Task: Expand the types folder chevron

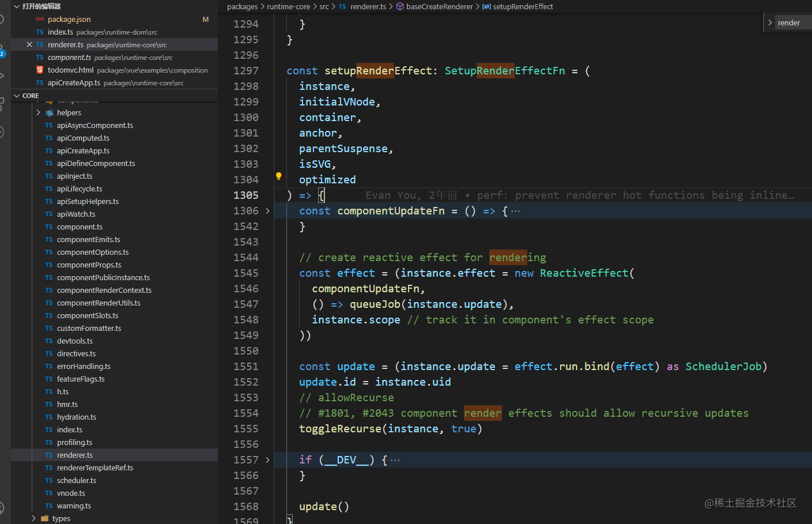Action: (x=34, y=519)
